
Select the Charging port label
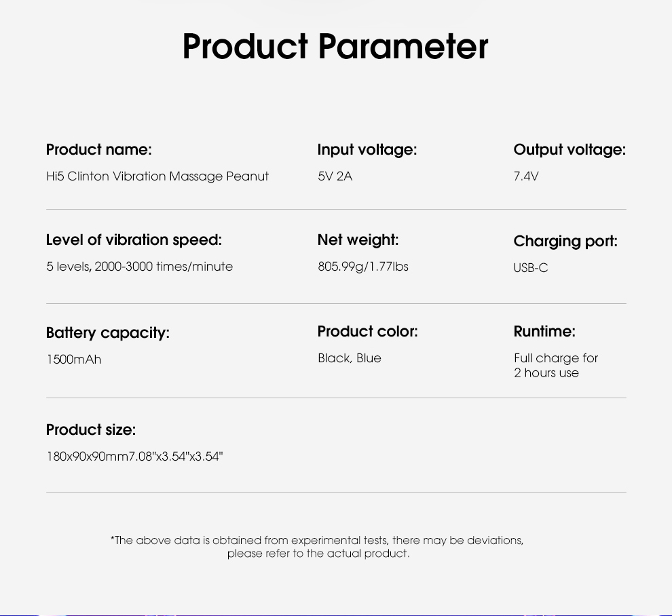(565, 241)
